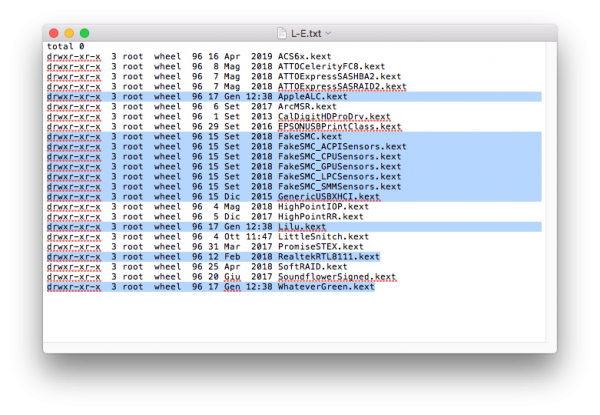
Task: Click the L-E.txt window title
Action: click(306, 34)
